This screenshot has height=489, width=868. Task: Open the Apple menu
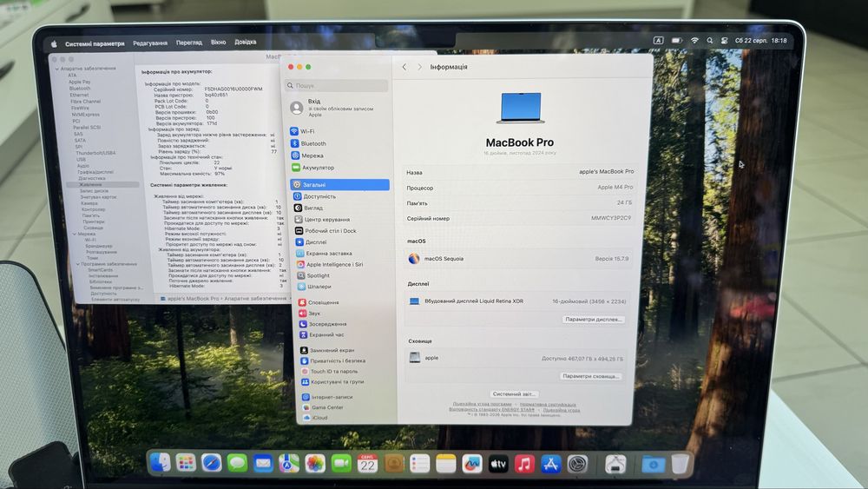coord(54,43)
